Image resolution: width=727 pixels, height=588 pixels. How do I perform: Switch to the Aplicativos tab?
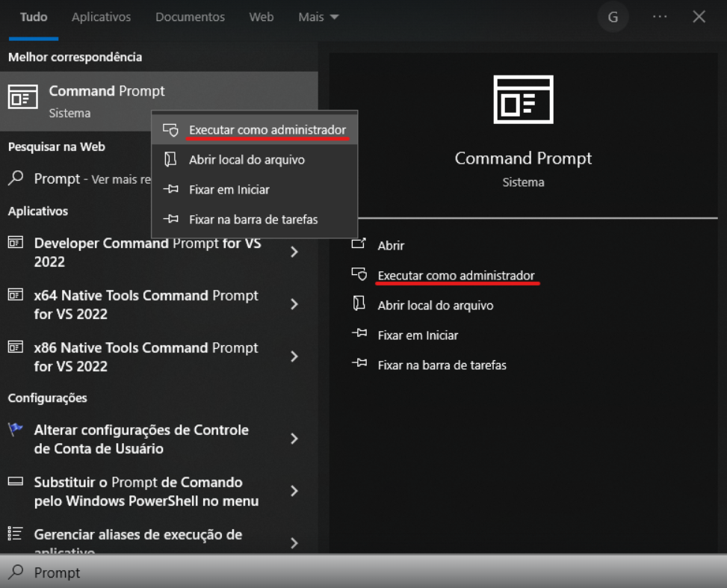click(101, 17)
